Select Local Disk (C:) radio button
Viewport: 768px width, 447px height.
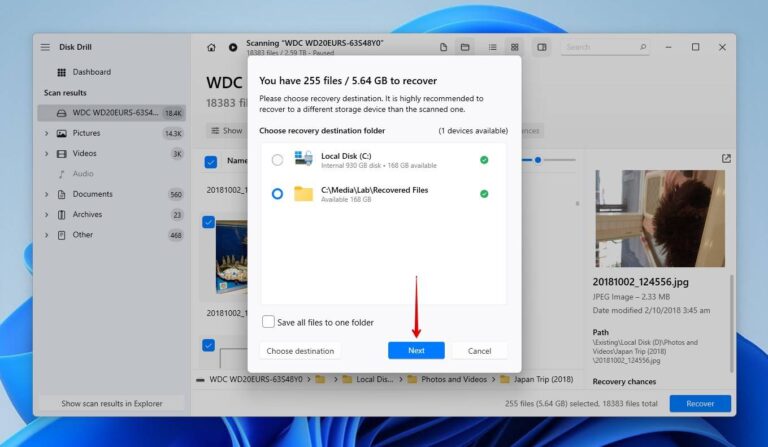tap(277, 160)
